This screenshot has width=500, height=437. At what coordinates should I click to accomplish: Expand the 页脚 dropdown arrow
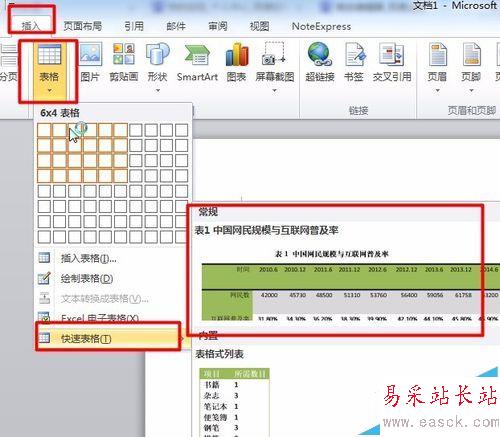pyautogui.click(x=471, y=90)
